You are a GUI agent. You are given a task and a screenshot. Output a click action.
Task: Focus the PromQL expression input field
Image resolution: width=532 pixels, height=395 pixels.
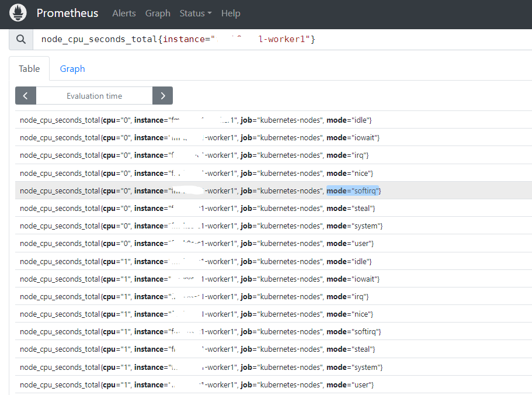pos(280,39)
